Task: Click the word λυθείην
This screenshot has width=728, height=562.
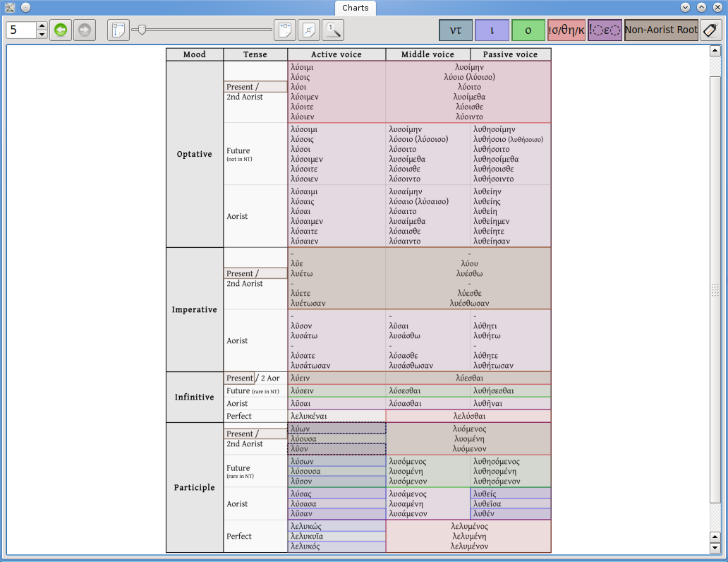Action: coord(487,192)
